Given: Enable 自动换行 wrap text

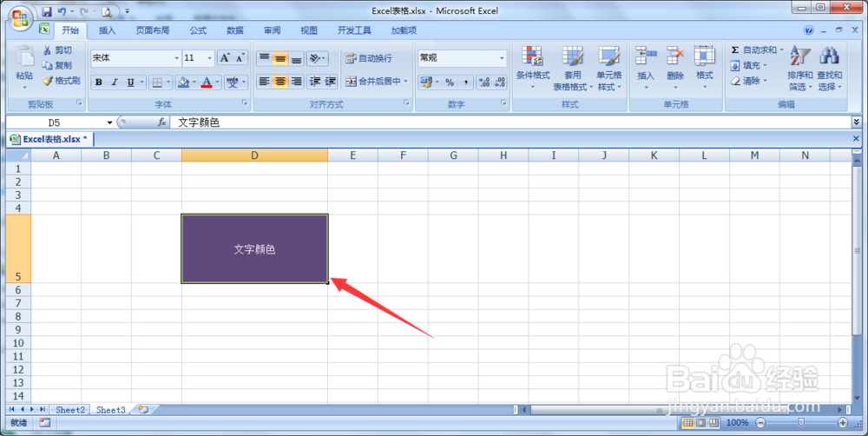Looking at the screenshot, I should 369,58.
